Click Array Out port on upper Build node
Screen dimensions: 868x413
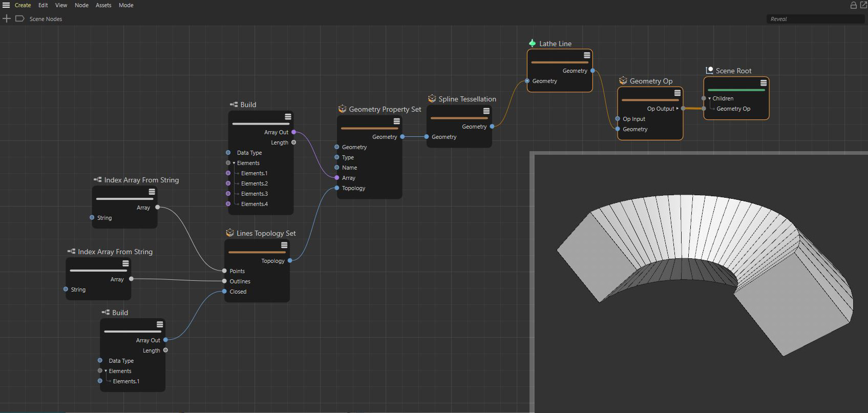point(293,132)
